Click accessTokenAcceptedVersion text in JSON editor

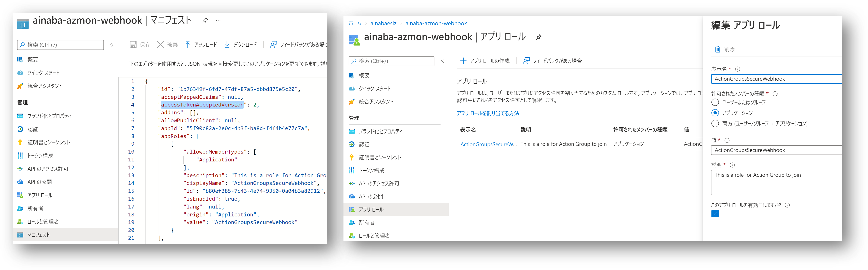click(x=202, y=105)
